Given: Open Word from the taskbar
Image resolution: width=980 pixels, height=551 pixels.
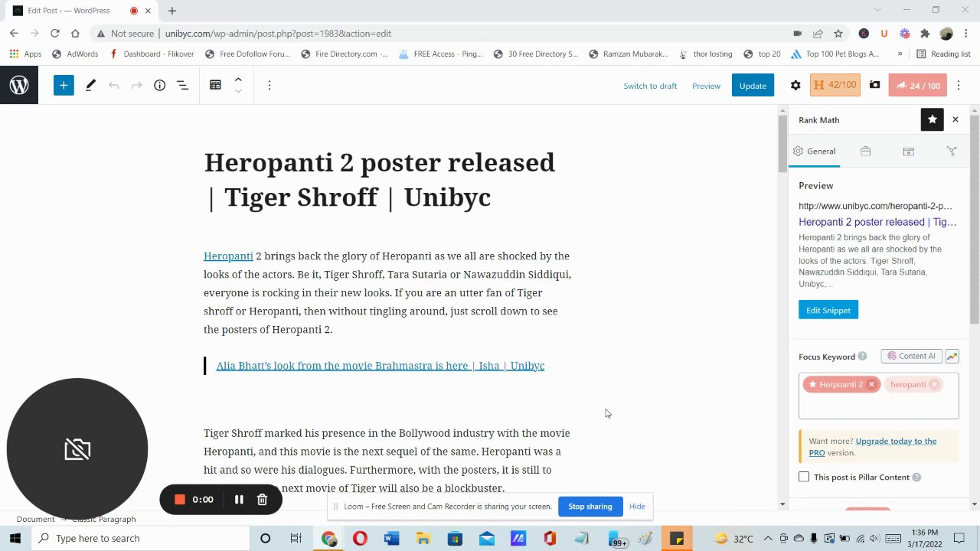Looking at the screenshot, I should pos(391,538).
